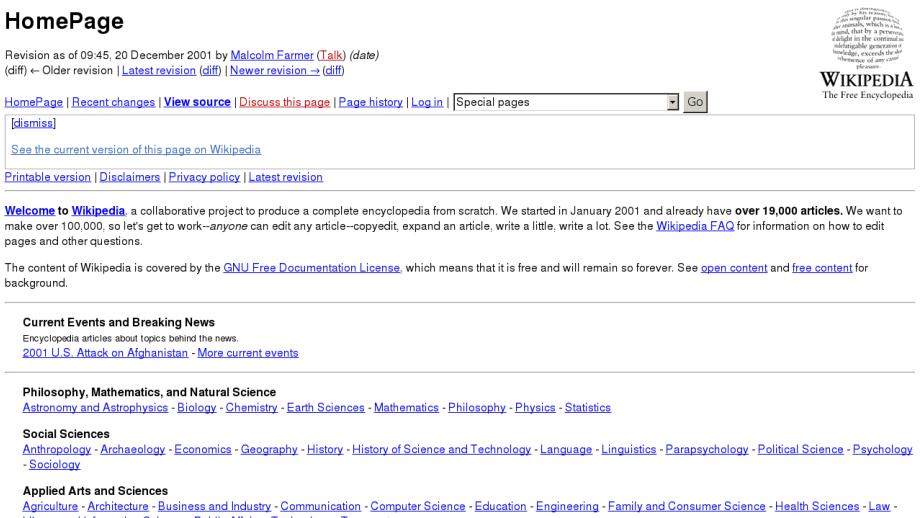Screen dimensions: 920x518
Task: Open Earth Sciences topic link
Action: click(326, 407)
